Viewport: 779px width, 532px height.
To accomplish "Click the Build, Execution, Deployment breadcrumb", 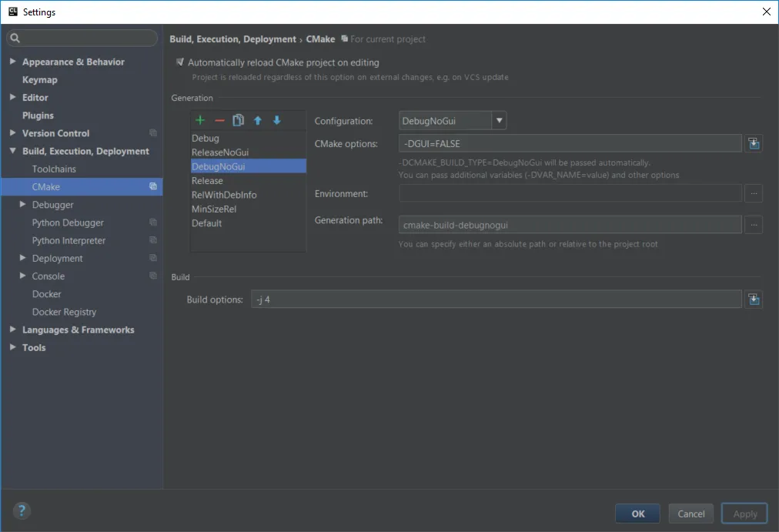I will click(232, 39).
